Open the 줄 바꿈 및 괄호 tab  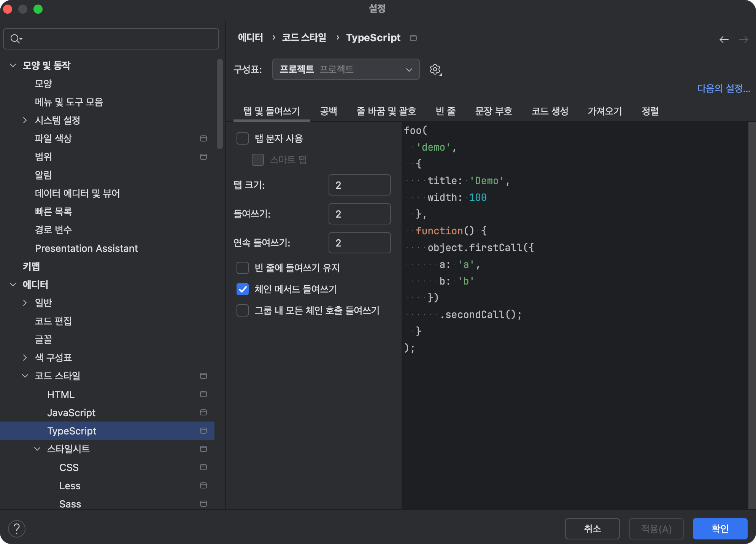coord(386,111)
